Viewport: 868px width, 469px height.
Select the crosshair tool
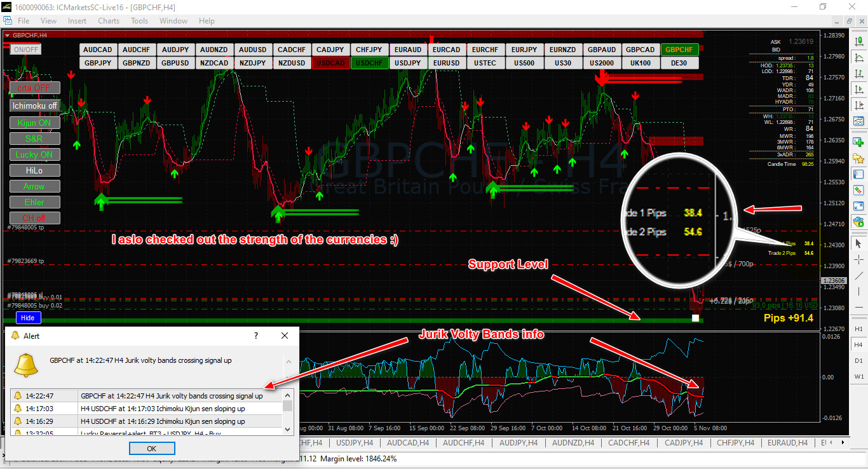[x=859, y=259]
